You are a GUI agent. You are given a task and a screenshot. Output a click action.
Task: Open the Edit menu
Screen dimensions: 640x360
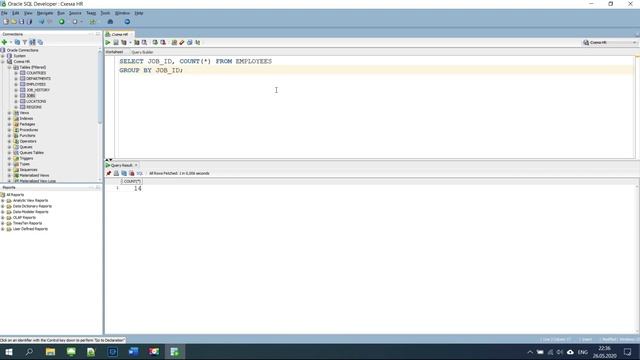(x=16, y=13)
